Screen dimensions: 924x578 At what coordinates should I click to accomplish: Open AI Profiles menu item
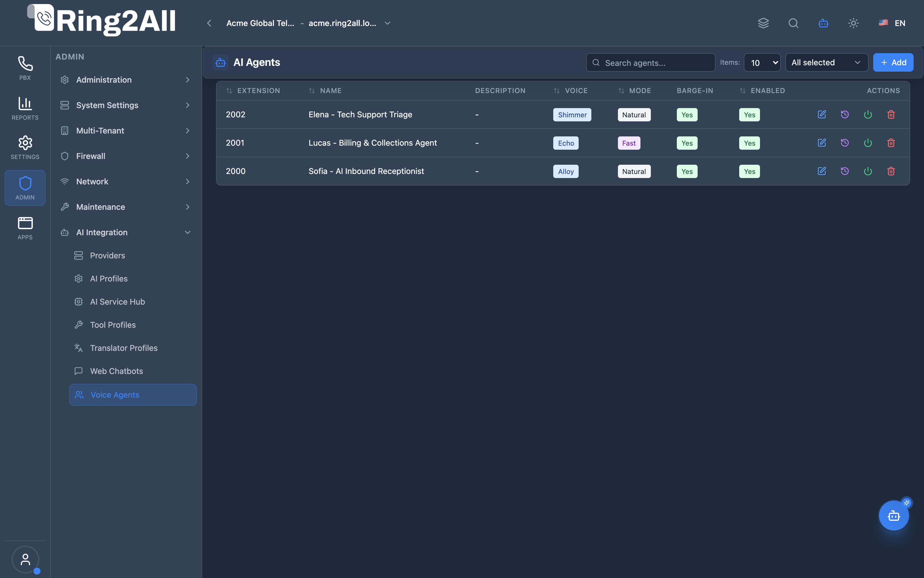(133, 279)
